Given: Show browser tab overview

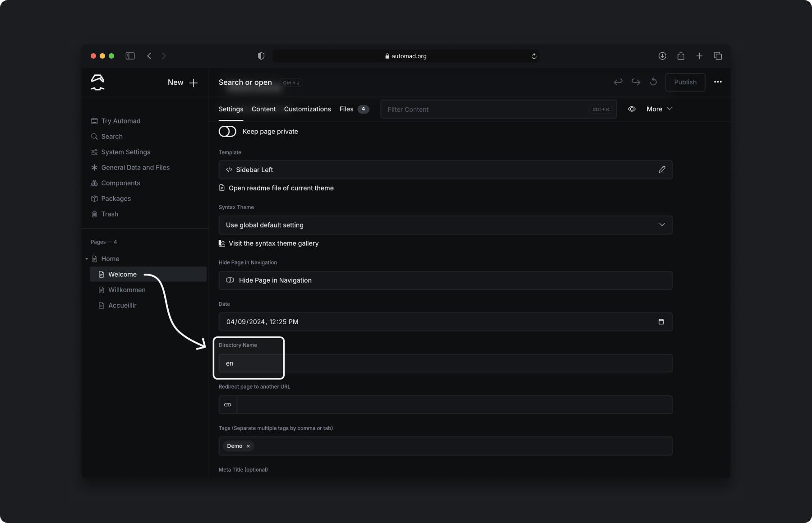Looking at the screenshot, I should point(718,56).
